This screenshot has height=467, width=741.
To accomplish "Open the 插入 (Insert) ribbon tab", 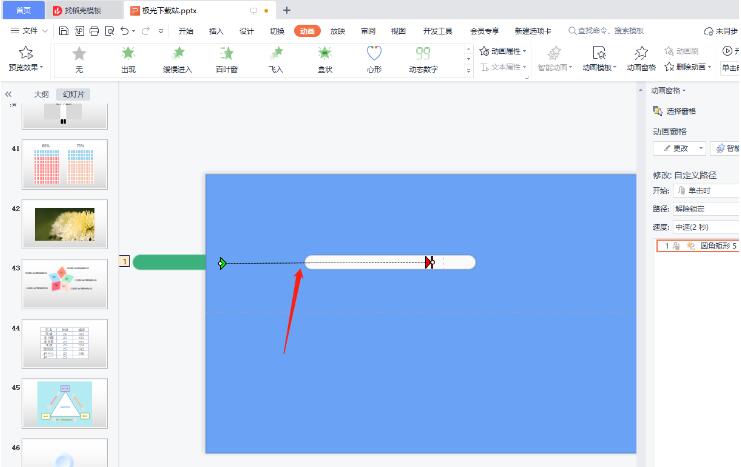I will [x=216, y=31].
